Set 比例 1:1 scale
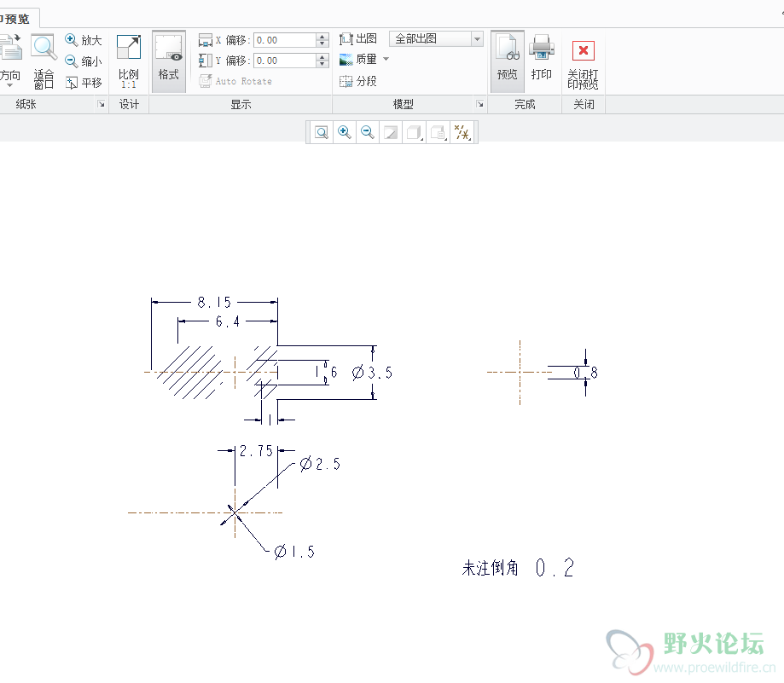 point(129,61)
